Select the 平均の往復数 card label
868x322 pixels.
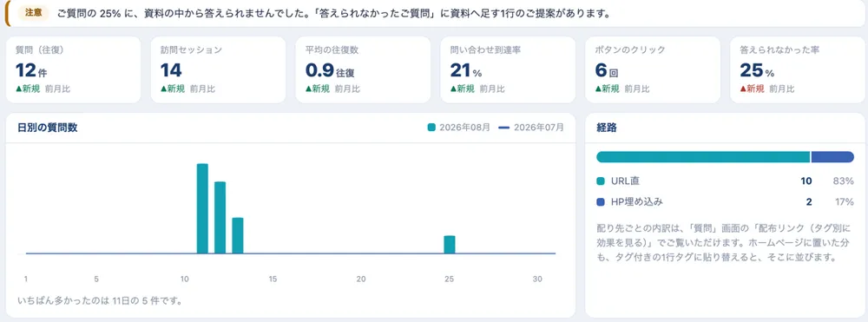pyautogui.click(x=332, y=49)
